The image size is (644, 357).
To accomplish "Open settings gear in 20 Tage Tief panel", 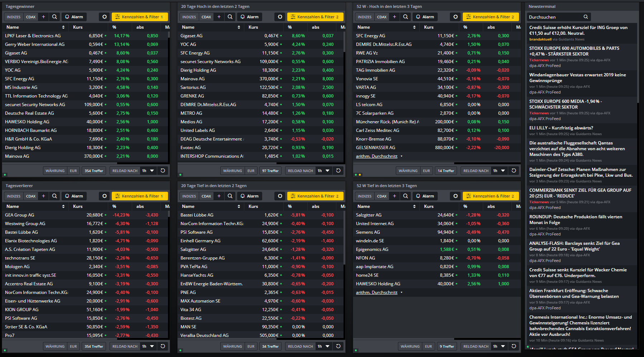I will click(280, 196).
